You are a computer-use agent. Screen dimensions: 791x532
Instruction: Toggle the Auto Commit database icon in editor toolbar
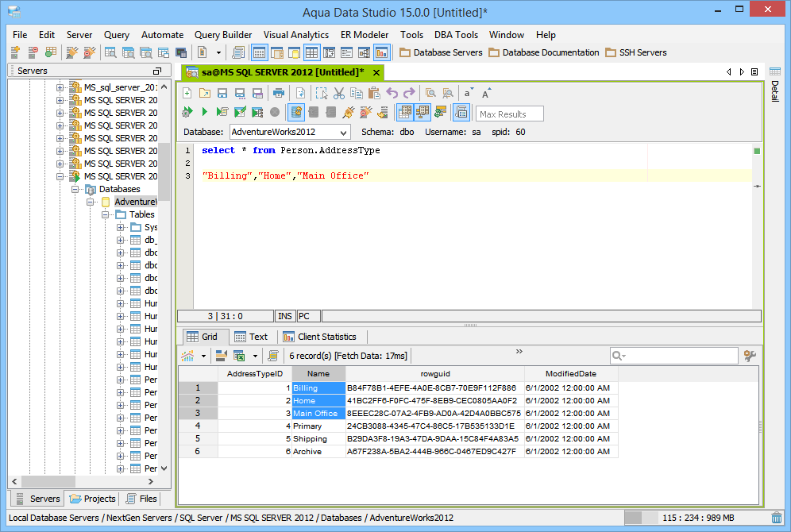296,112
